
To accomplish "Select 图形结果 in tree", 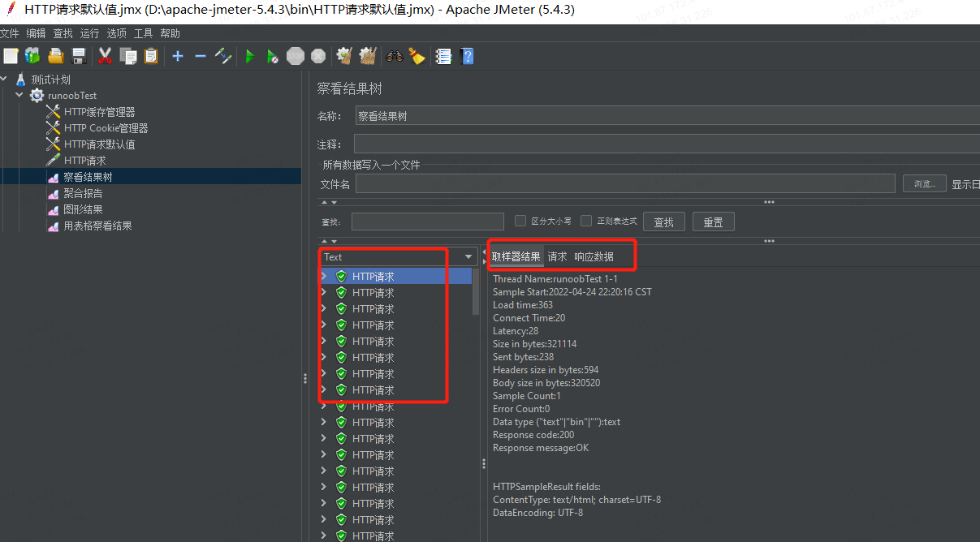I will click(x=83, y=209).
